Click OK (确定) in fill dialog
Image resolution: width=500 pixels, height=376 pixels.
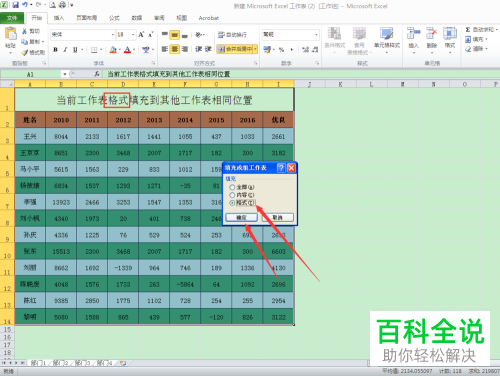[x=241, y=217]
